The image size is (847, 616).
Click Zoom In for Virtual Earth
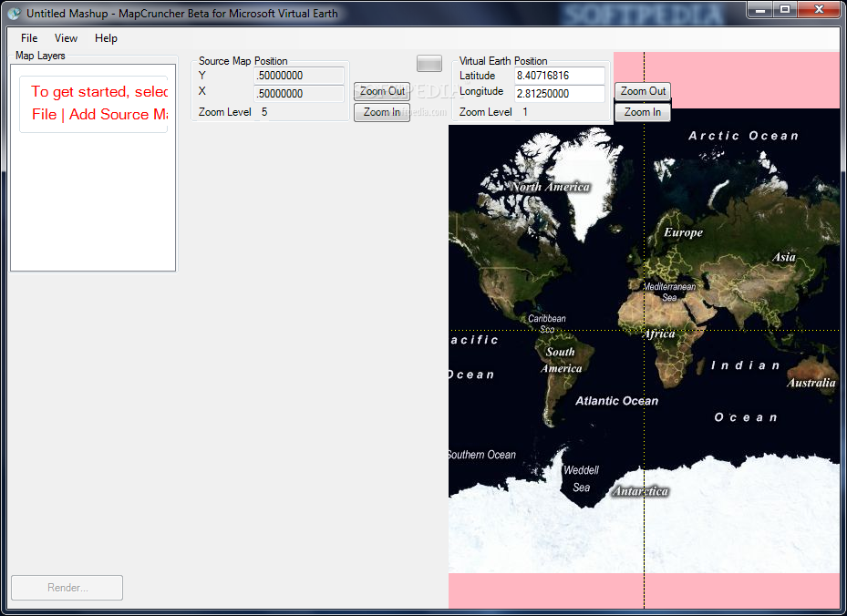(643, 112)
